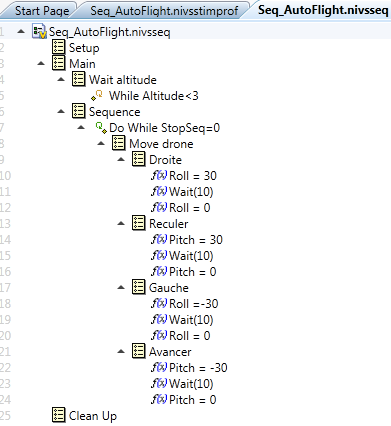The image size is (391, 426).
Task: Click the Droite block icon
Action: tap(139, 159)
